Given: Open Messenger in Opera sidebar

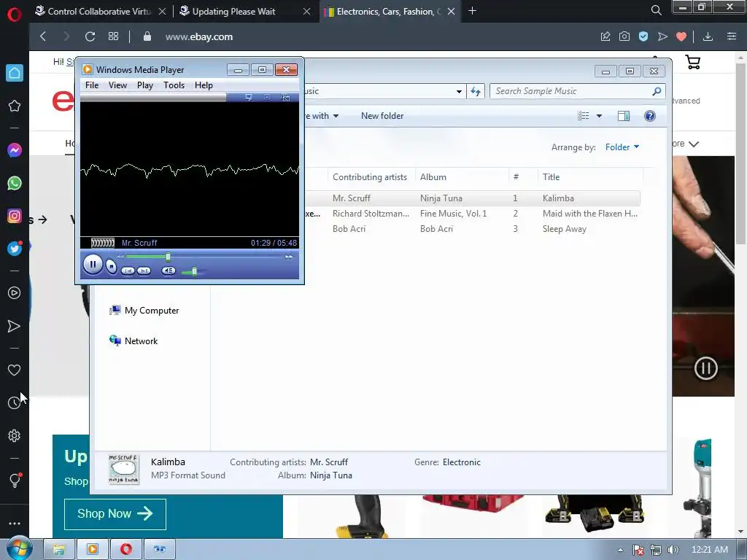Looking at the screenshot, I should click(x=15, y=150).
